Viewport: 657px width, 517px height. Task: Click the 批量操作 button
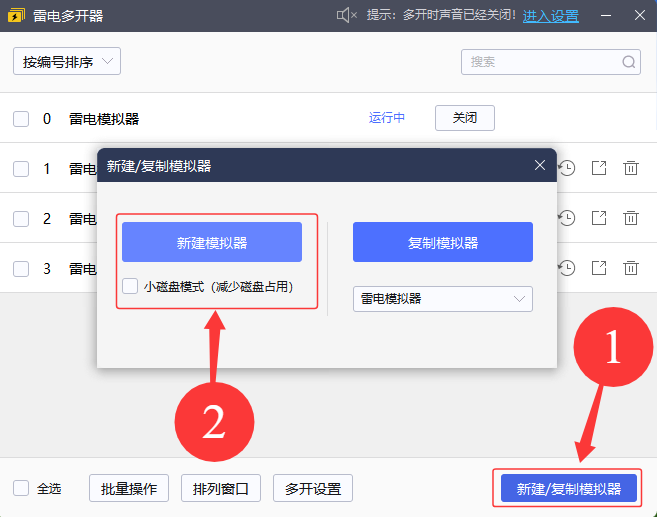129,488
